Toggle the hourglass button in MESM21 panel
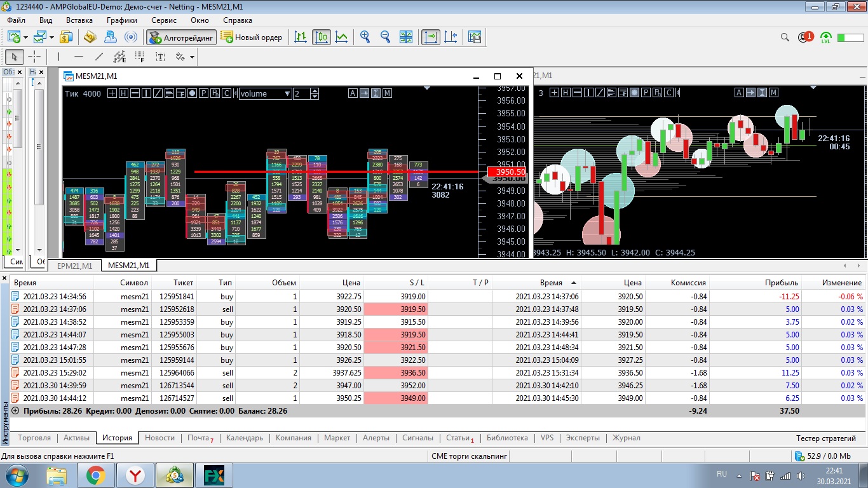 pos(376,93)
